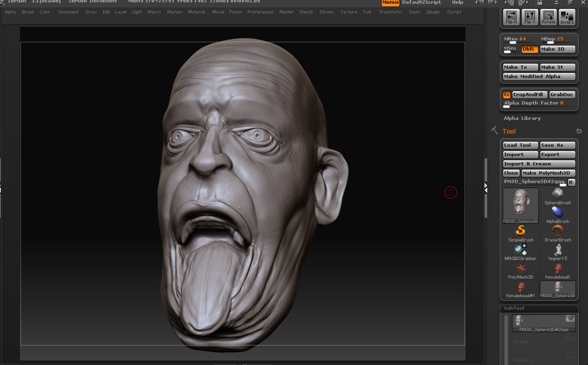
Task: Click the Export button
Action: tap(558, 155)
